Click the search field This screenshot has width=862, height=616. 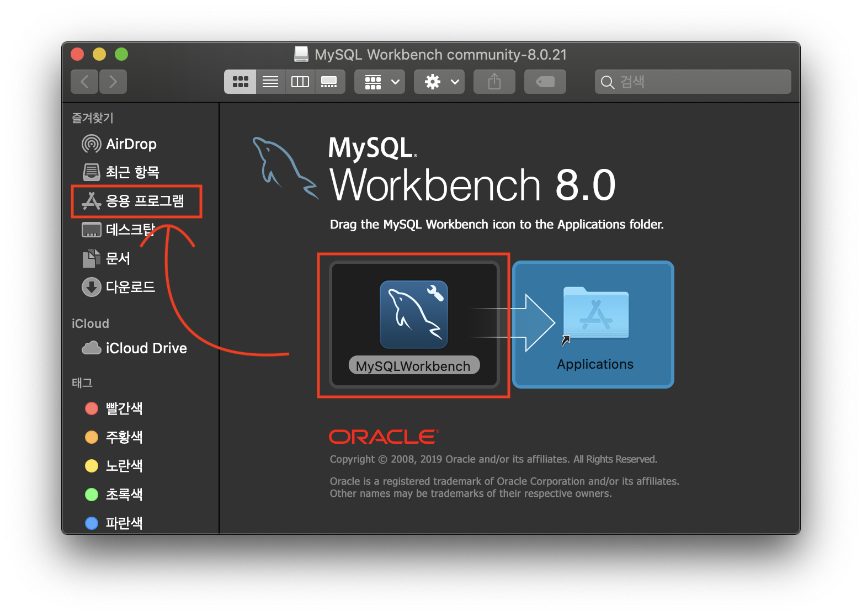[x=693, y=82]
